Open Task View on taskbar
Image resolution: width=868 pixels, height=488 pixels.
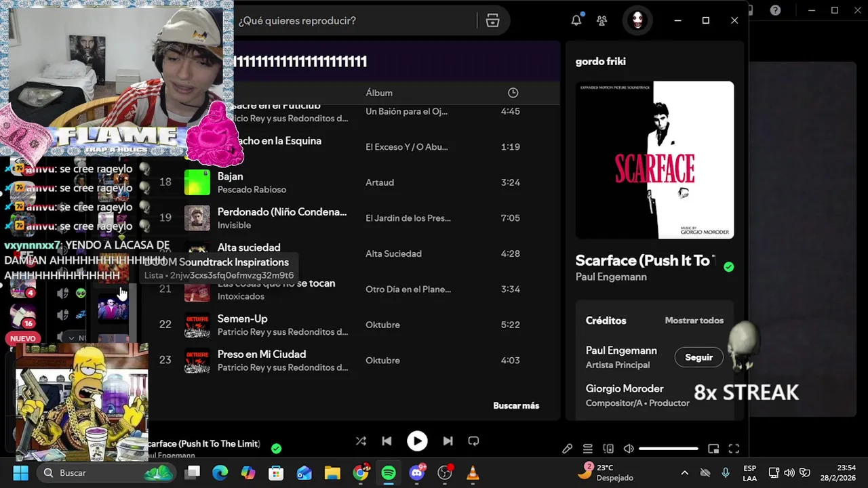(193, 472)
